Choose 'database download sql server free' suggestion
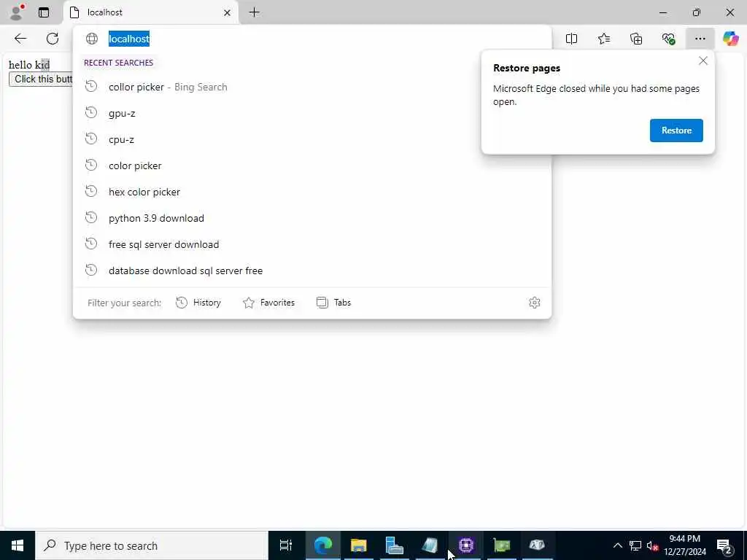 pyautogui.click(x=312, y=271)
